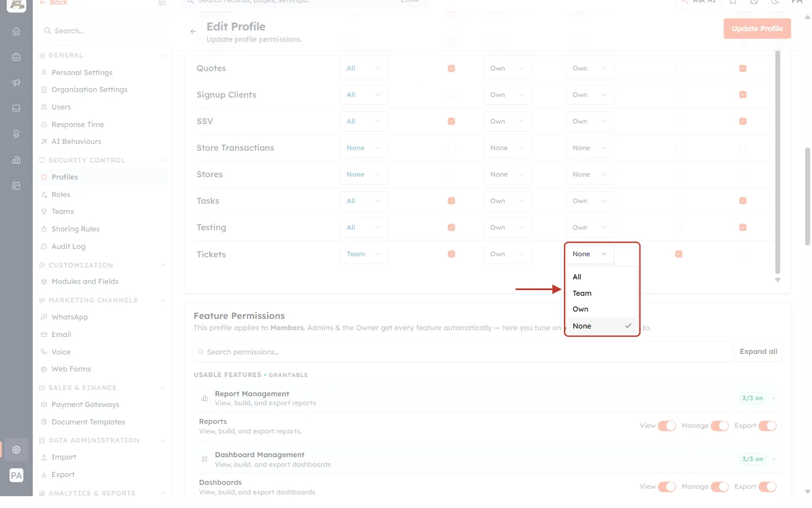Viewport: 812px width, 508px height.
Task: Click the permissions table vertical scrollbar
Action: [x=778, y=164]
